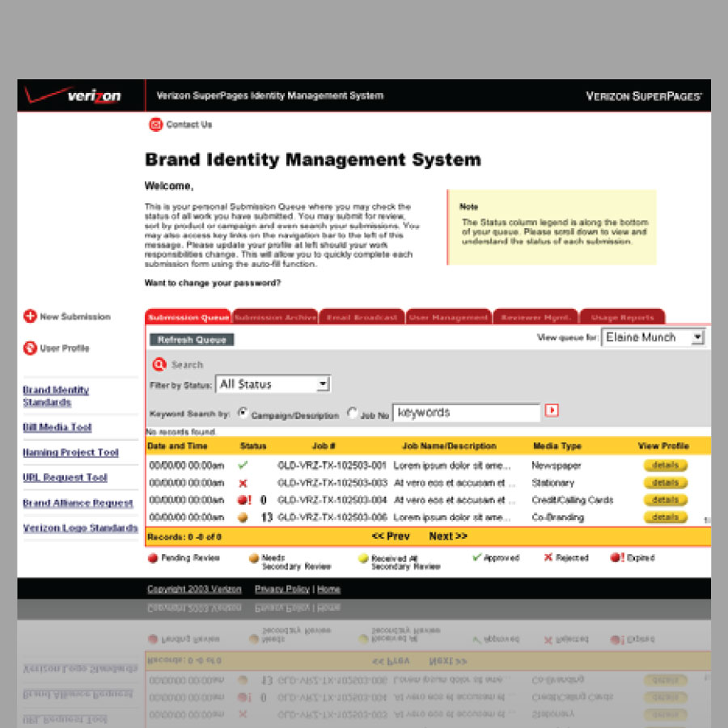Click green check status for job 001
Screen dimensions: 728x728
coord(243,465)
